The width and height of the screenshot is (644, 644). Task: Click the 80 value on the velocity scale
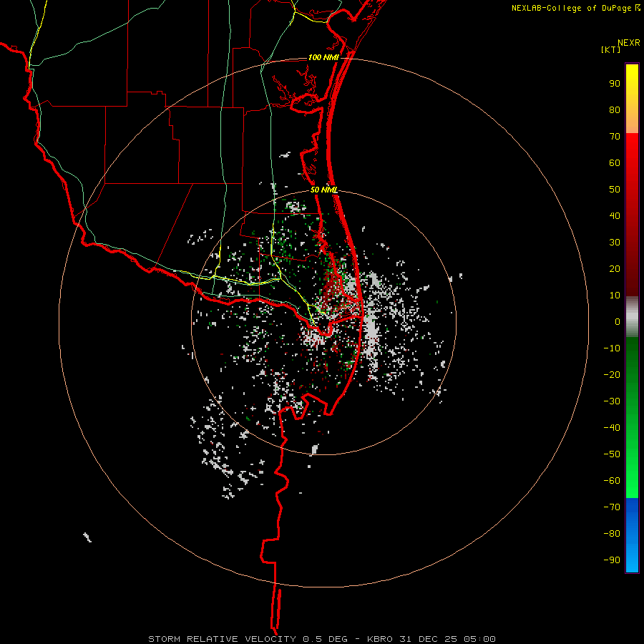tap(615, 109)
